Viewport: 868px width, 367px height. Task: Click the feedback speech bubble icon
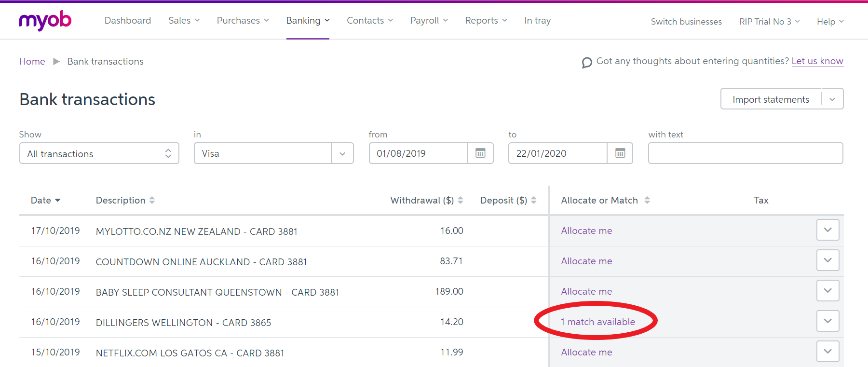point(587,63)
